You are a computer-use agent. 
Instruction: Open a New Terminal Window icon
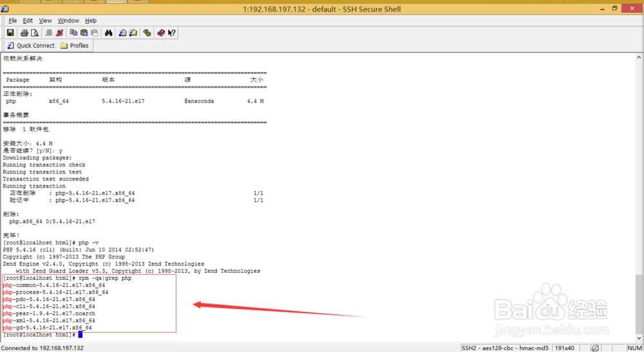[x=122, y=33]
